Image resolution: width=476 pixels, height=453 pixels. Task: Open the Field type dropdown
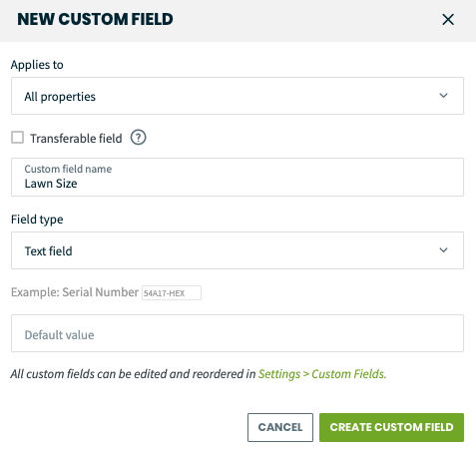[238, 250]
